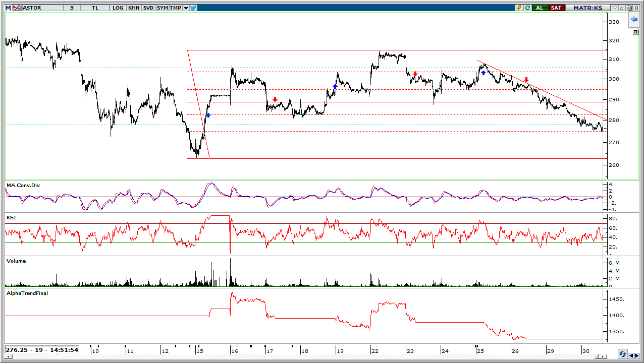This screenshot has height=363, width=644.
Task: Open the dropdown arrow next to TMP
Action: point(186,8)
